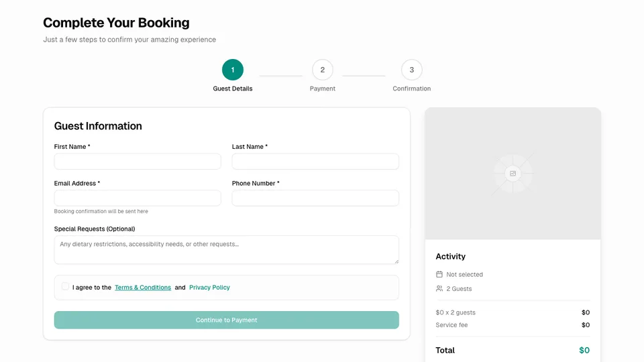Click the 'Not selected' date text
The image size is (644, 362).
click(464, 275)
